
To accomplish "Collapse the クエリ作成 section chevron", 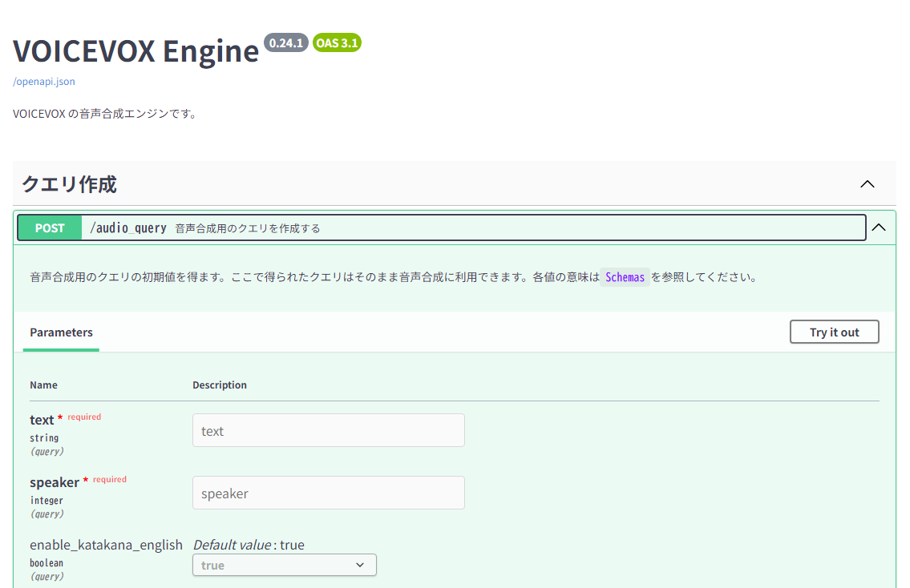I will (x=867, y=184).
